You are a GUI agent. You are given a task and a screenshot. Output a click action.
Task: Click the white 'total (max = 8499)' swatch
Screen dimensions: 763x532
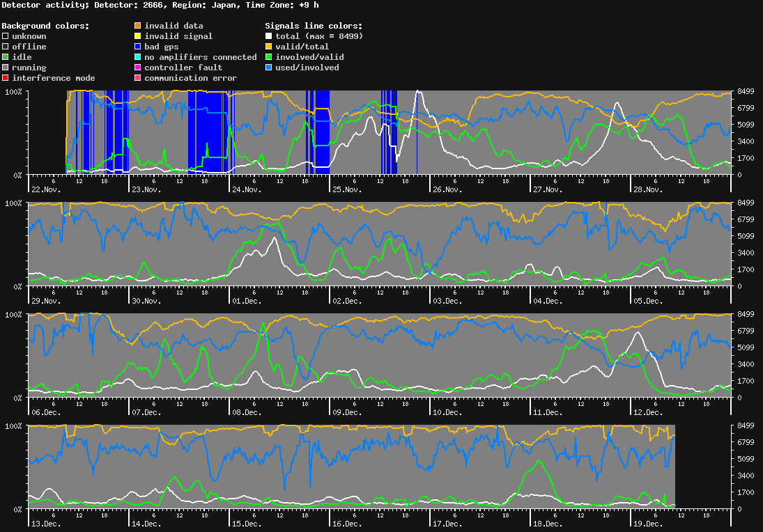[x=268, y=36]
